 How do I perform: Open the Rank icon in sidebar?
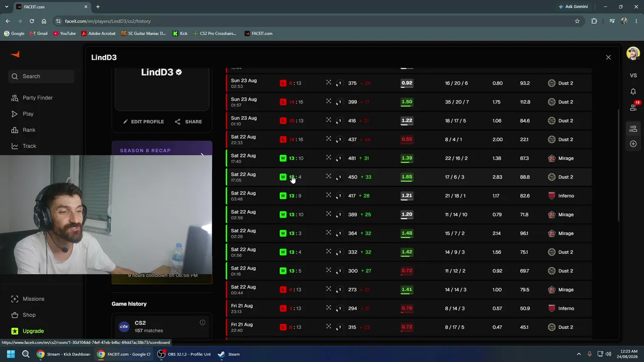[x=15, y=130]
